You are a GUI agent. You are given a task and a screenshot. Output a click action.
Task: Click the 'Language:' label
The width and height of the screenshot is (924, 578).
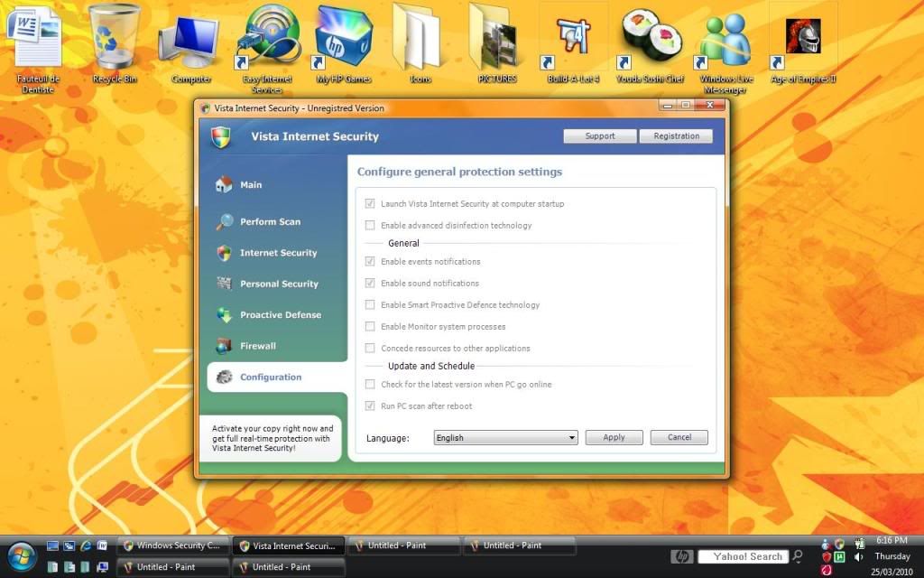pyautogui.click(x=388, y=438)
